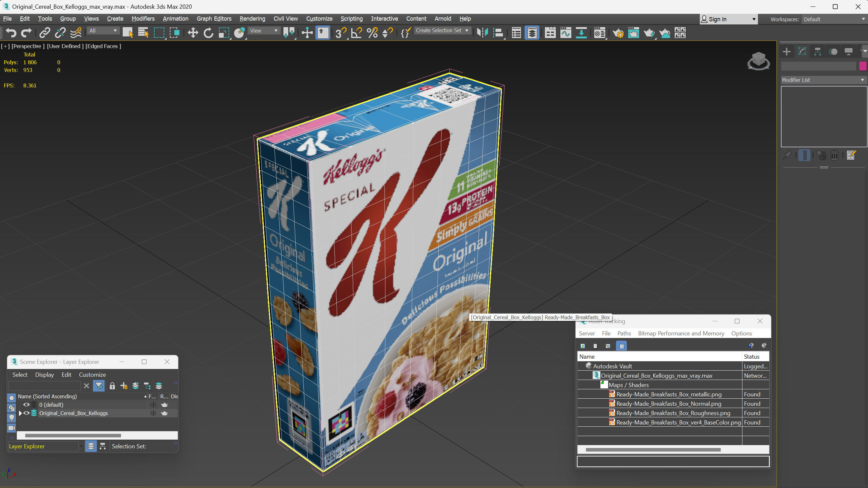
Task: Open Select by Name dialog icon
Action: click(143, 33)
